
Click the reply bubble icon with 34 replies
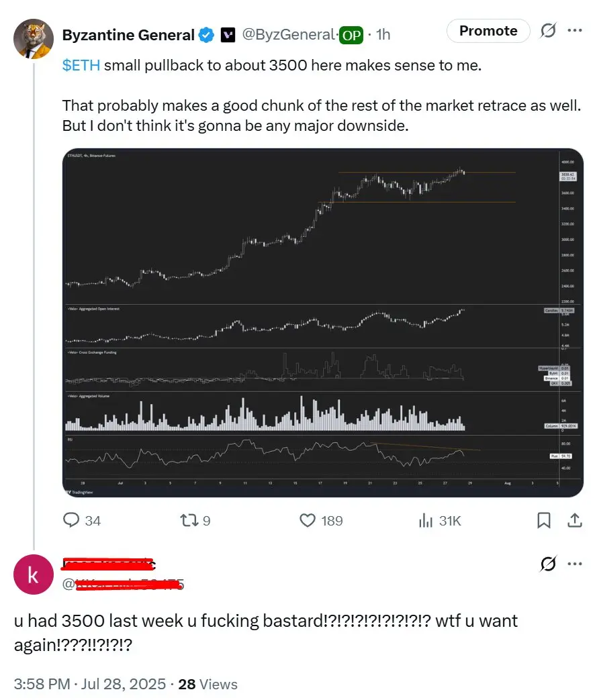71,520
